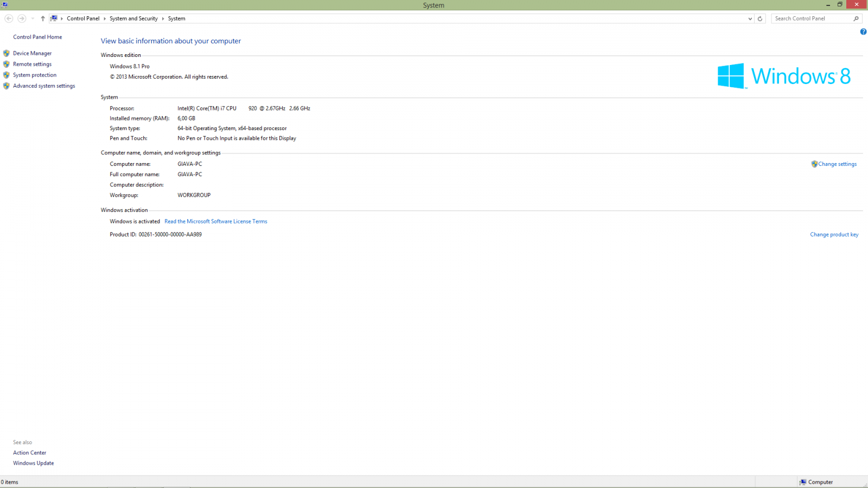
Task: Open Windows Update link
Action: tap(34, 463)
